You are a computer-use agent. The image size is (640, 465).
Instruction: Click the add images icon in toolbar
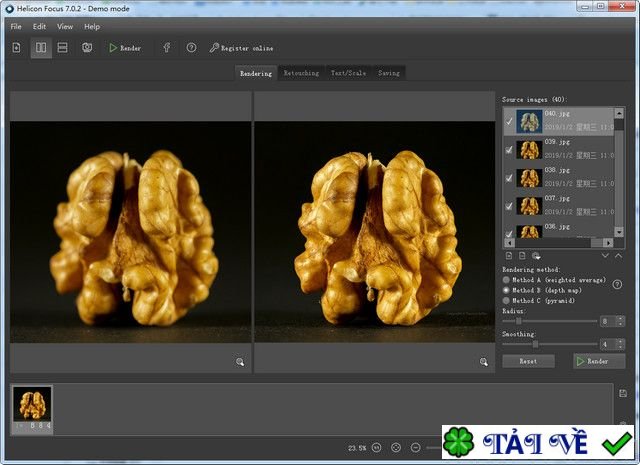(x=17, y=48)
